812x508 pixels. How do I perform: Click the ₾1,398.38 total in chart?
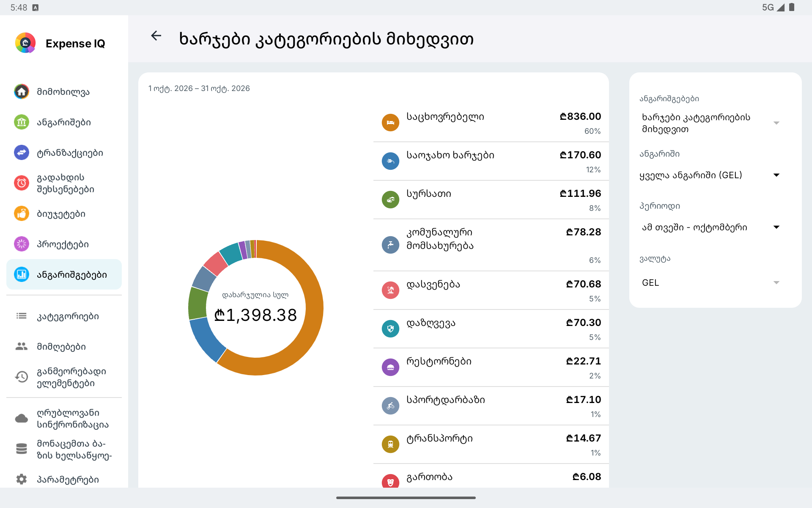tap(255, 315)
